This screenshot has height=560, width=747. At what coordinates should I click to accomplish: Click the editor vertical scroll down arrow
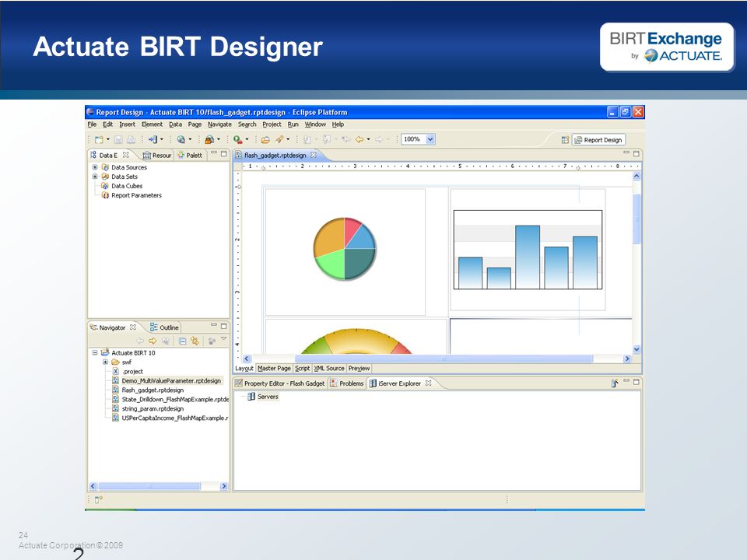(x=637, y=349)
